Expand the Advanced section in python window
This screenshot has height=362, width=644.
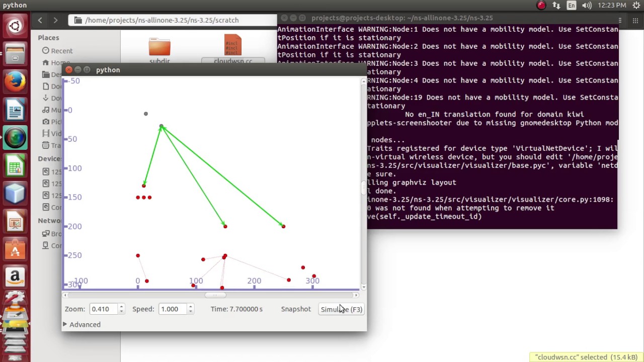[x=82, y=324]
